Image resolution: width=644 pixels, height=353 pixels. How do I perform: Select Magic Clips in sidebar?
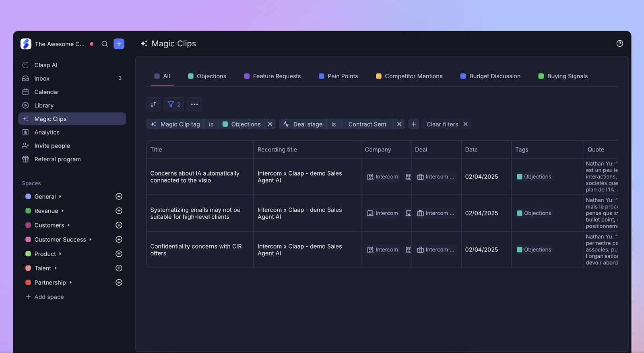(x=72, y=119)
